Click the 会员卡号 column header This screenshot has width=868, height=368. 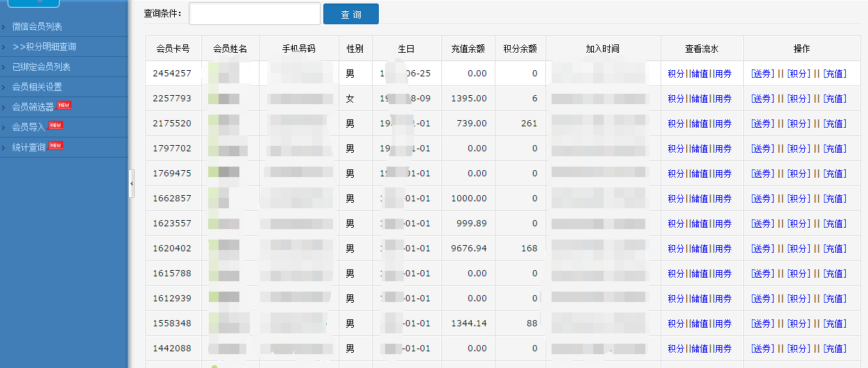tap(173, 49)
